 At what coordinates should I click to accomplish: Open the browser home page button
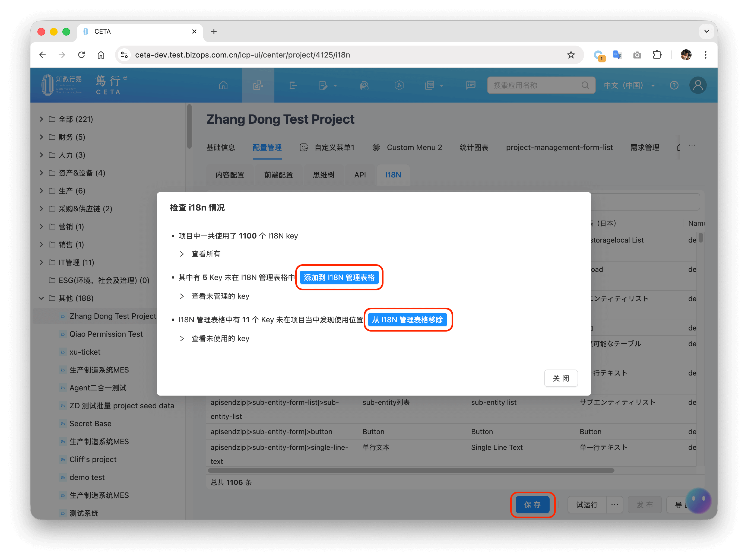[101, 55]
